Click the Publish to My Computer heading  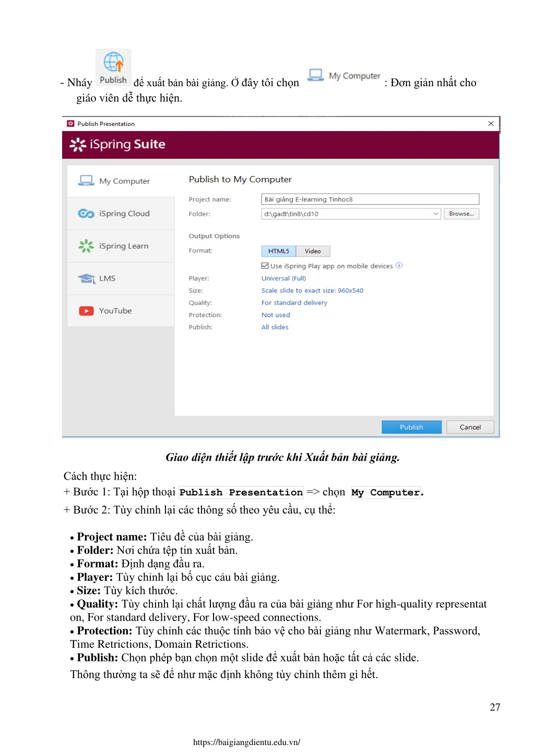point(240,179)
